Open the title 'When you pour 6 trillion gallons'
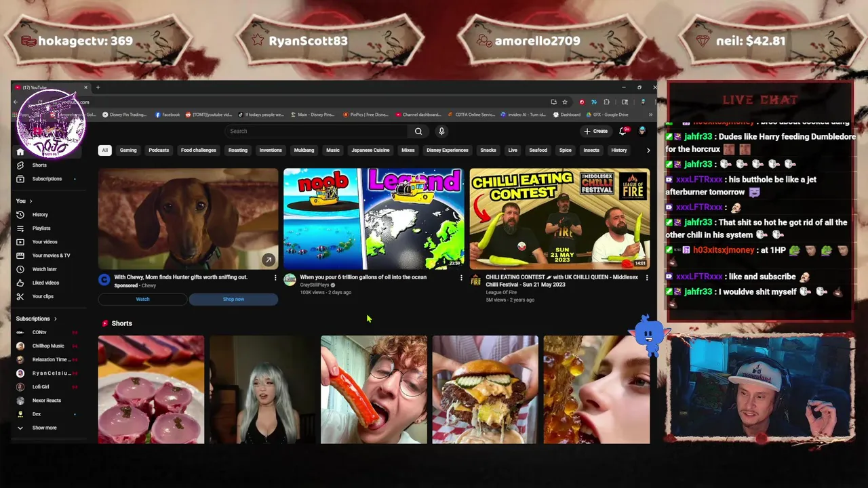 click(x=363, y=277)
